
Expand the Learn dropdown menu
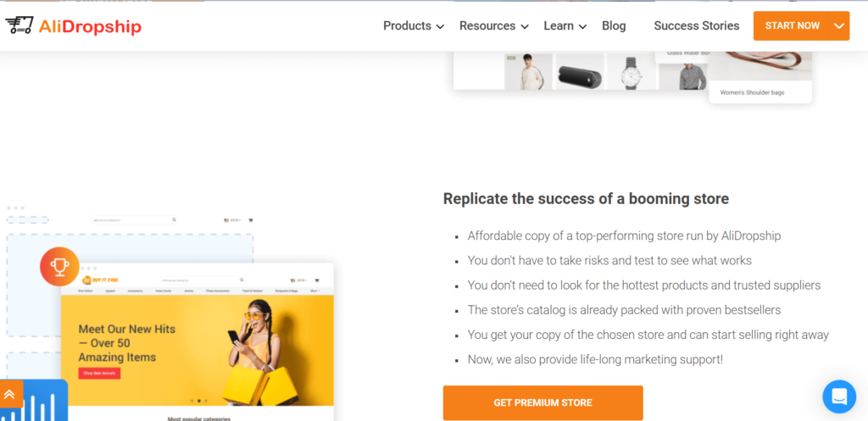tap(565, 26)
